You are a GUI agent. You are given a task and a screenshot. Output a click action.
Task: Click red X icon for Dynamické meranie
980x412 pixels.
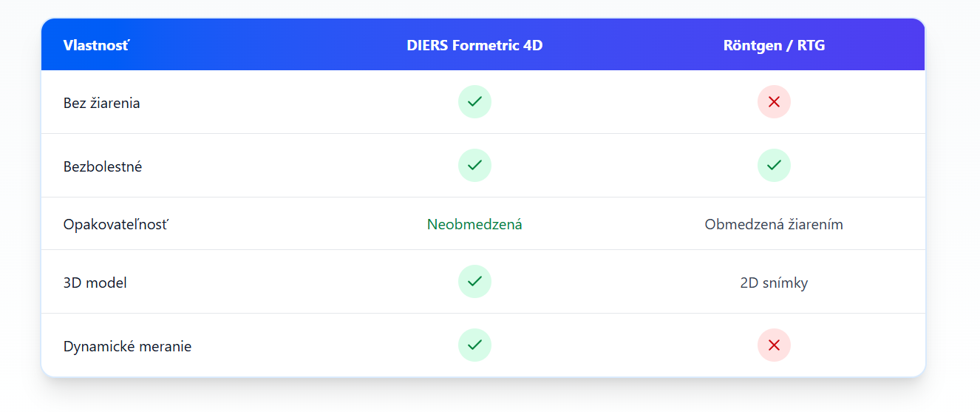tap(774, 345)
